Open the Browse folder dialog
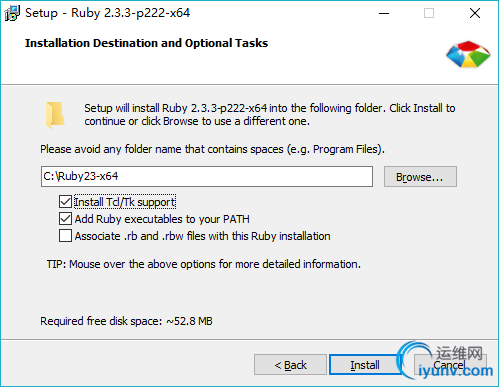 (420, 177)
